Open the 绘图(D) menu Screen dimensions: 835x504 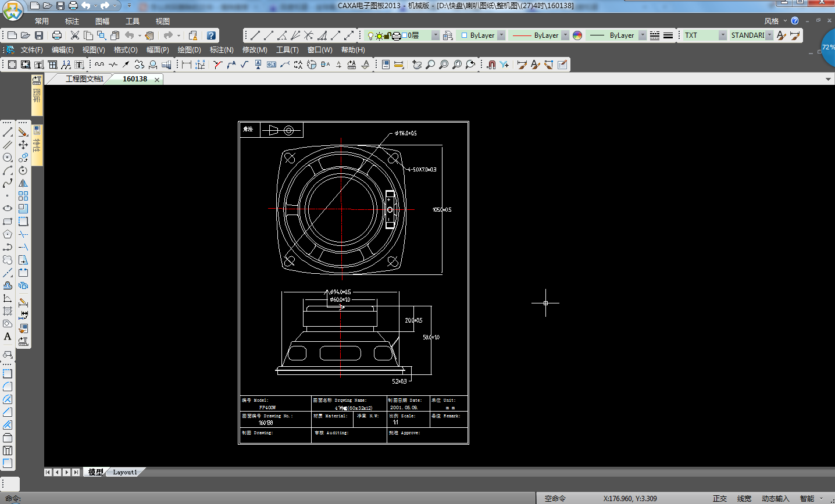pyautogui.click(x=189, y=50)
